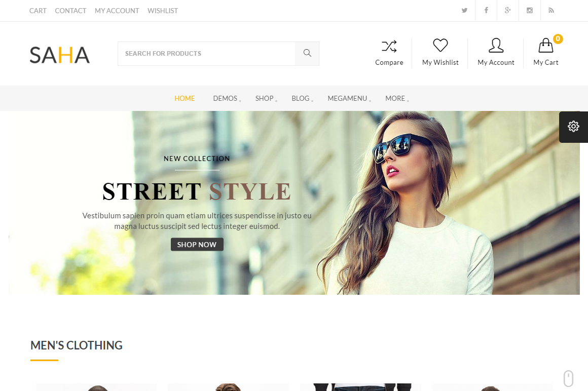Viewport: 588px width, 391px height.
Task: Open the Compare shuffle icon
Action: point(389,47)
